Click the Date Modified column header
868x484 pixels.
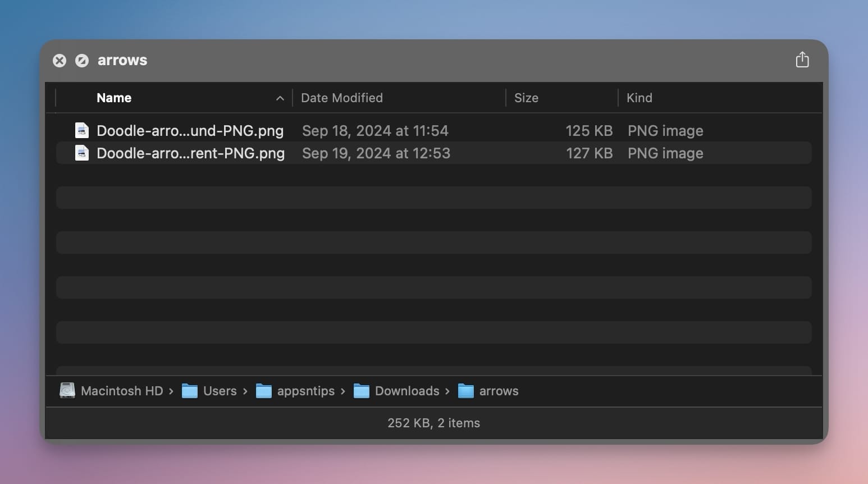pos(342,98)
